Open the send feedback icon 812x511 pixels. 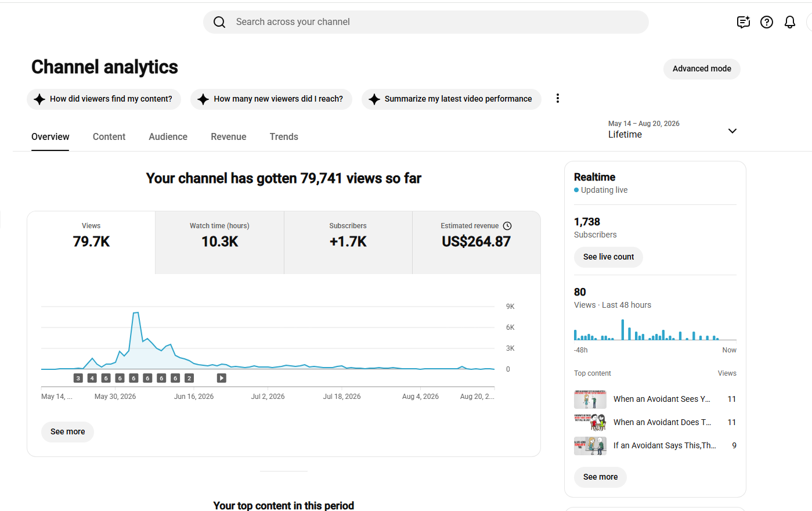744,22
